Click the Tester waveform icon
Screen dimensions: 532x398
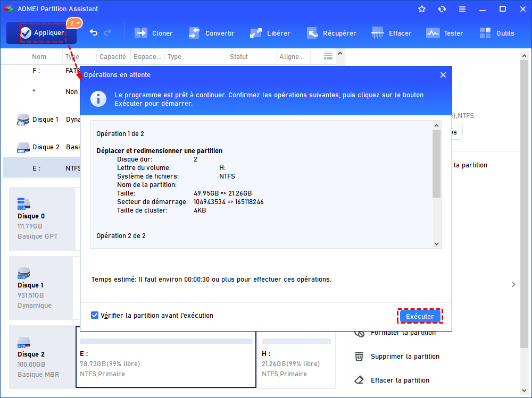433,33
